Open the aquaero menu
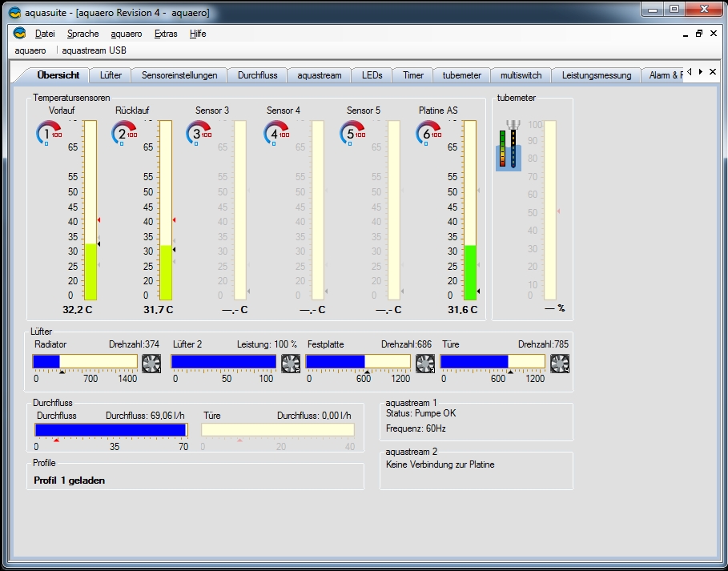728x571 pixels. [127, 34]
